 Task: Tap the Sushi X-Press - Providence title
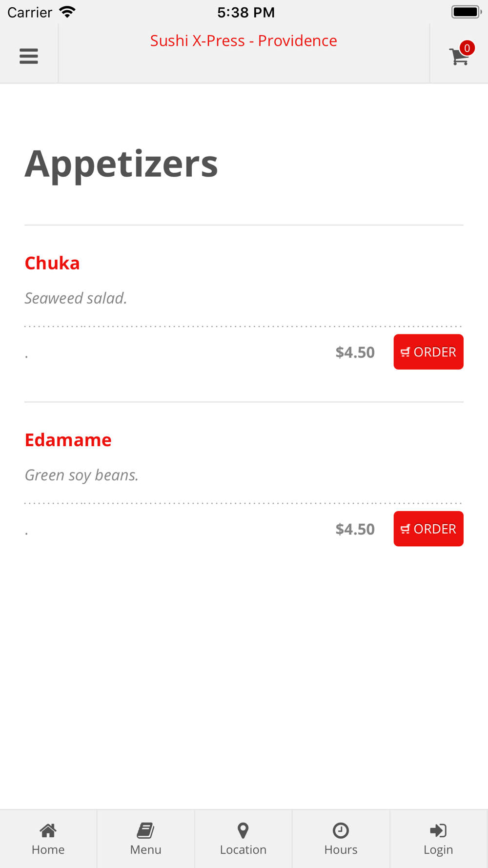point(244,41)
